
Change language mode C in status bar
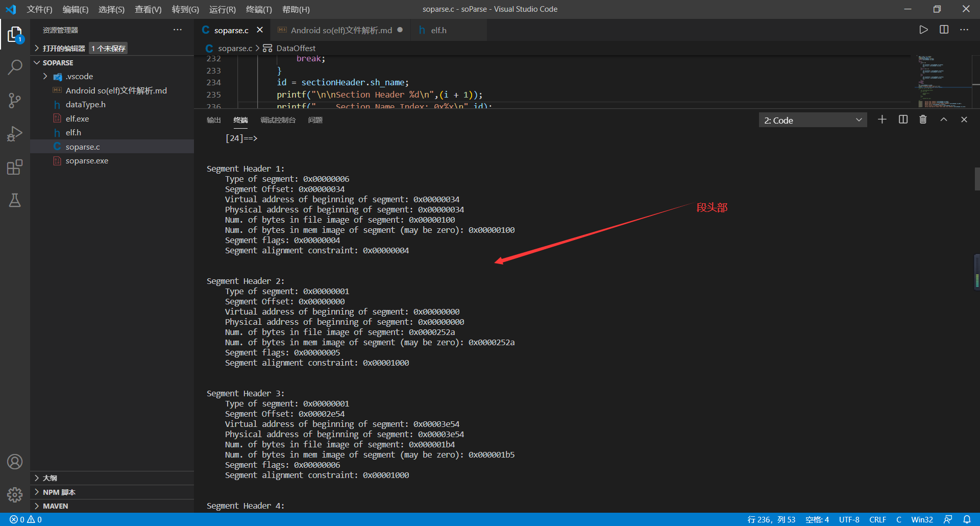[899, 519]
